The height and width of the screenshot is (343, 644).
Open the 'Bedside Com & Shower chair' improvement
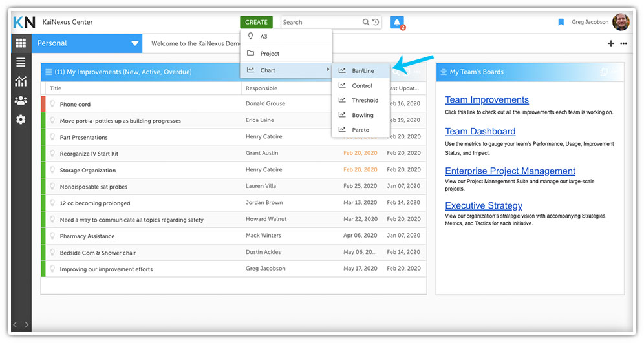pyautogui.click(x=98, y=253)
